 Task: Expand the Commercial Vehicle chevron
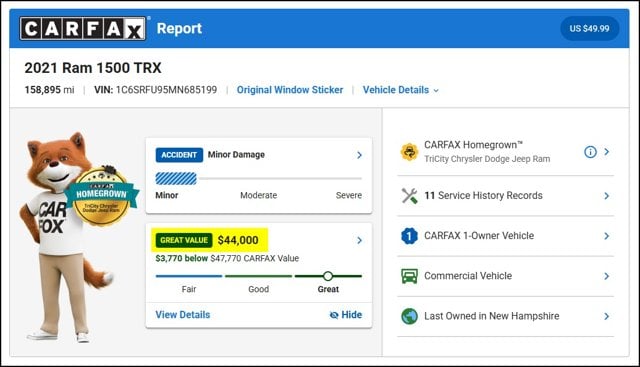point(607,276)
